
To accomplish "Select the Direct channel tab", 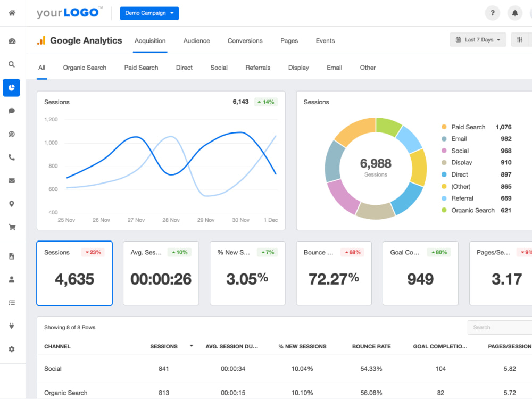I will [x=184, y=68].
